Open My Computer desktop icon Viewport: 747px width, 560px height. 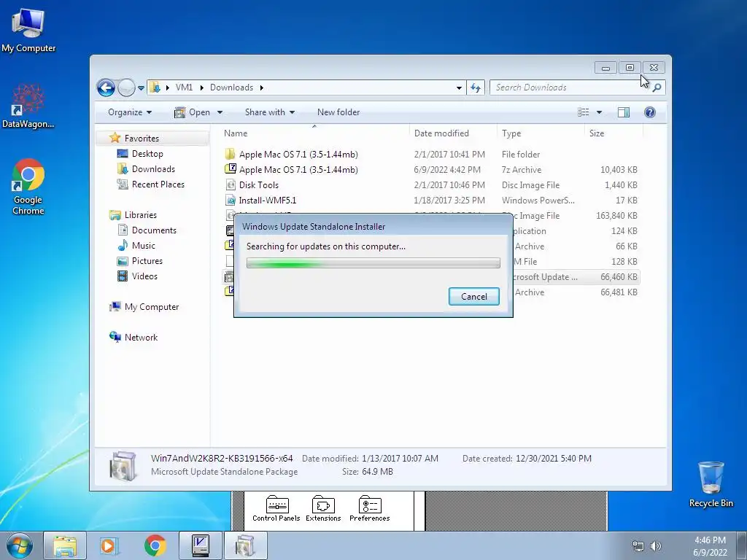point(28,29)
